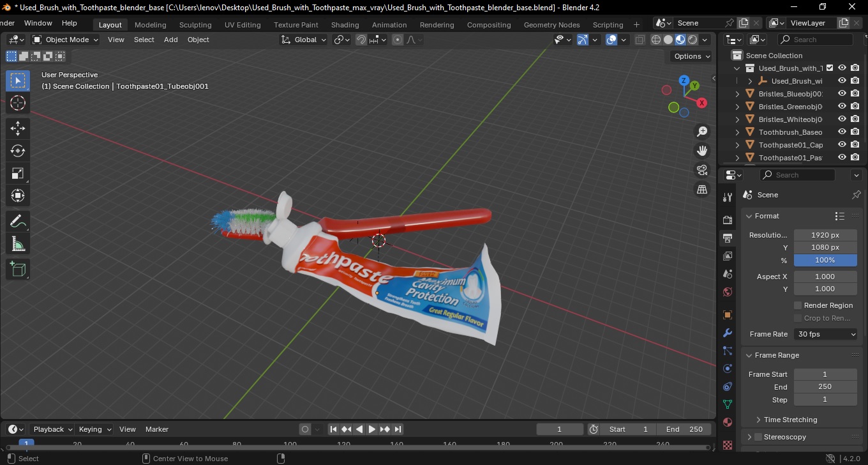Enable the Render Region checkbox
This screenshot has width=868, height=465.
[798, 305]
